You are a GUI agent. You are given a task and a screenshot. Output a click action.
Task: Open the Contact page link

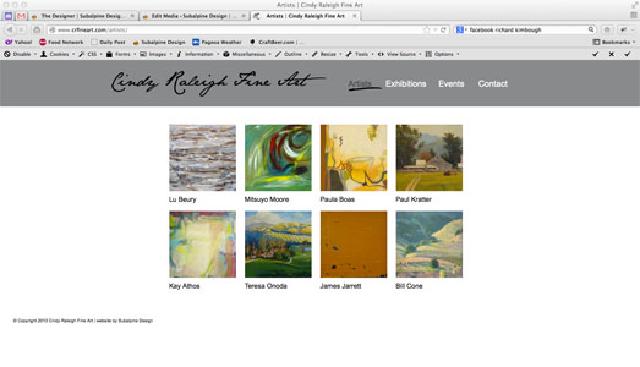click(493, 84)
